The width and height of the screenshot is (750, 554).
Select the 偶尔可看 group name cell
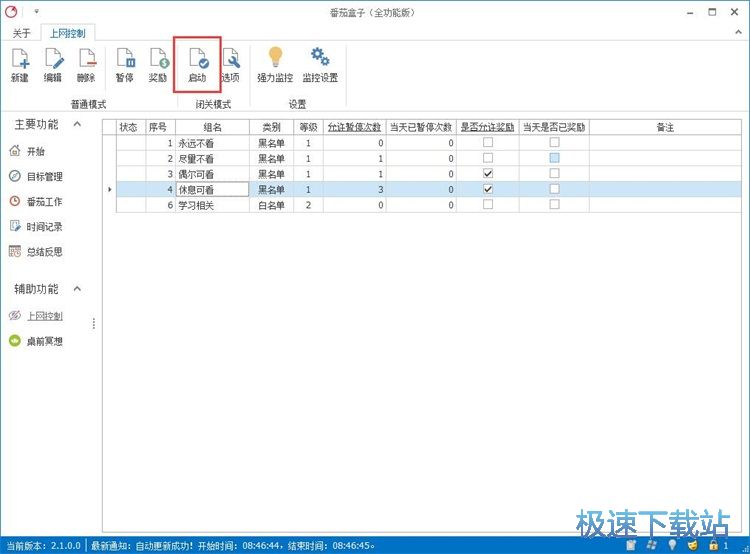[212, 174]
